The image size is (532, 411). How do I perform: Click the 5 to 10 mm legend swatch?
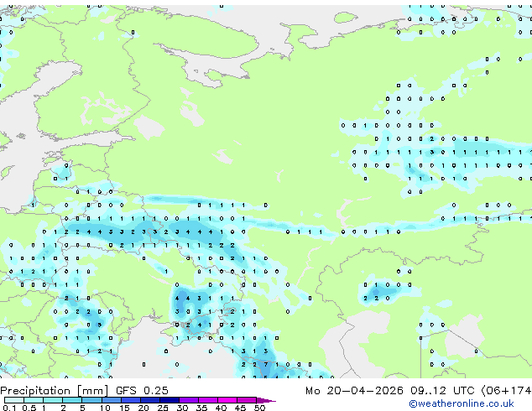[91, 400]
